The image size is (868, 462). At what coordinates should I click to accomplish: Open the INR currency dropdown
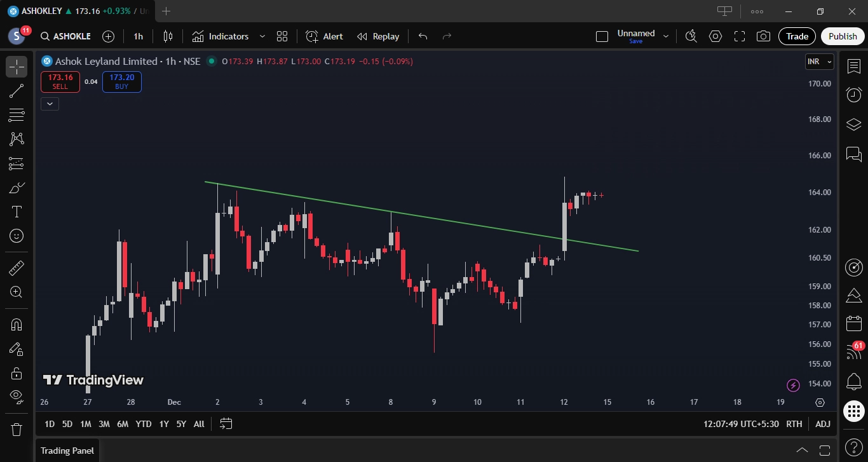(x=819, y=62)
